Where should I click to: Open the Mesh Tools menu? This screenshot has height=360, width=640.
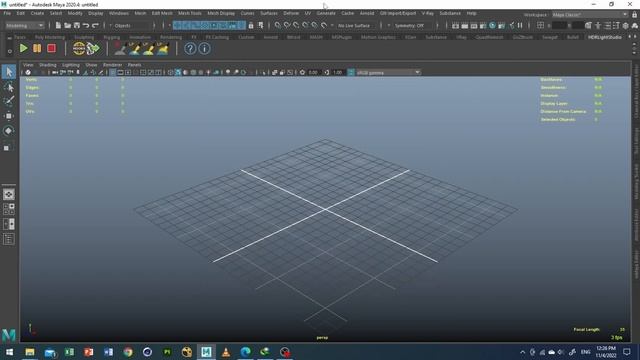click(190, 13)
